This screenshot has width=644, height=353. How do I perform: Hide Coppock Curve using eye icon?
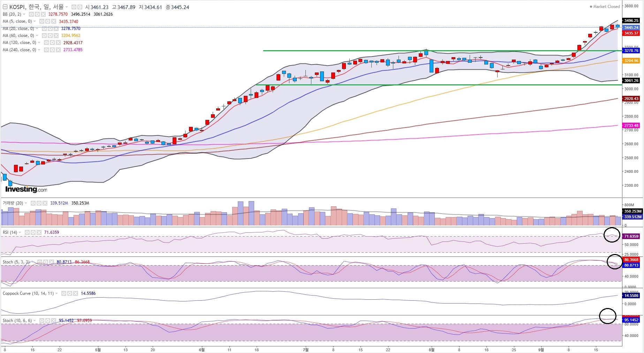[x=64, y=293]
